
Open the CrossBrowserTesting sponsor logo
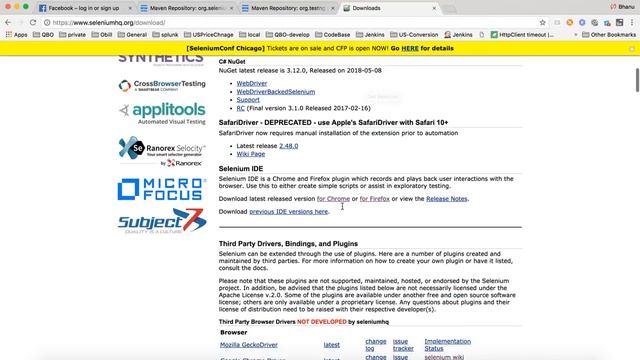point(162,86)
